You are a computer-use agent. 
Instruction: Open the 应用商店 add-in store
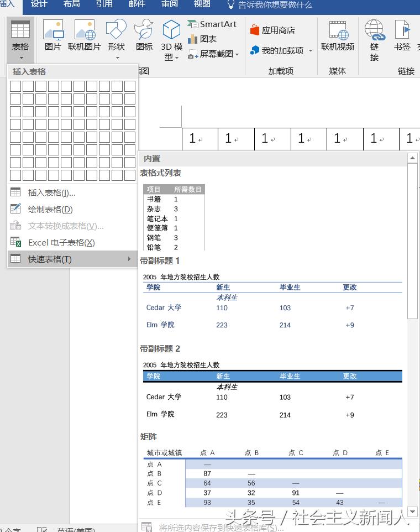pyautogui.click(x=272, y=30)
